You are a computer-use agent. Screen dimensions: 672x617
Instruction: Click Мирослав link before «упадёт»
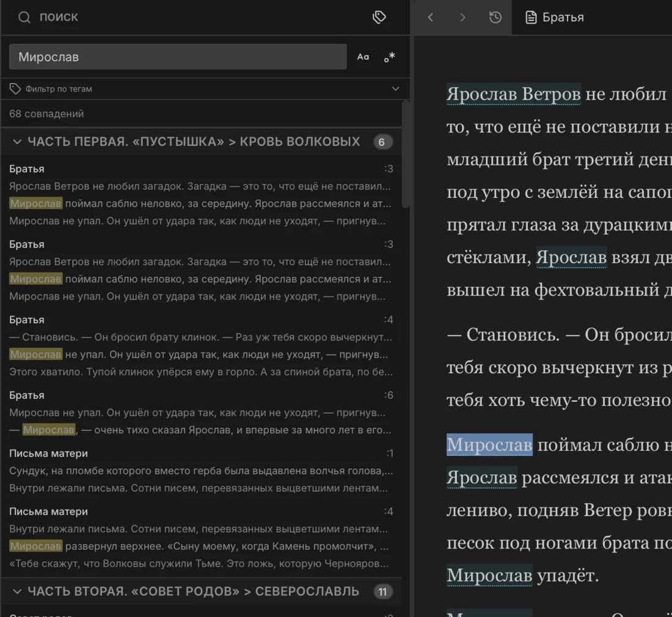489,575
